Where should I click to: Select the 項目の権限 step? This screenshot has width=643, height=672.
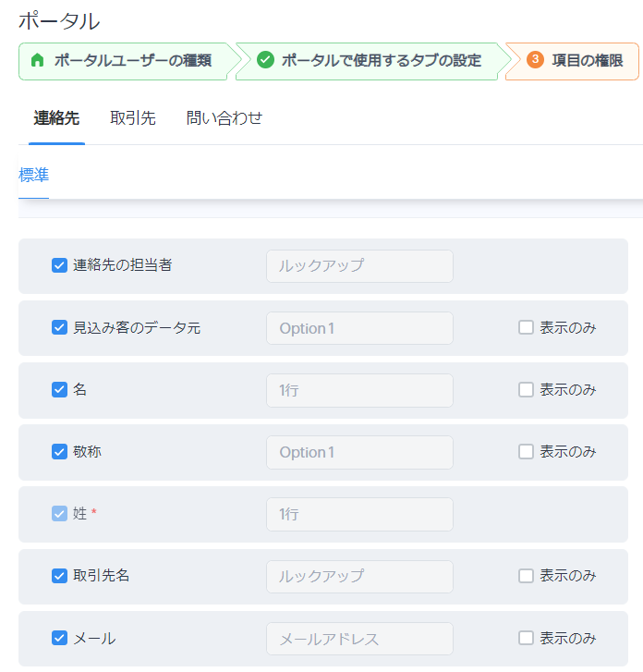point(573,61)
